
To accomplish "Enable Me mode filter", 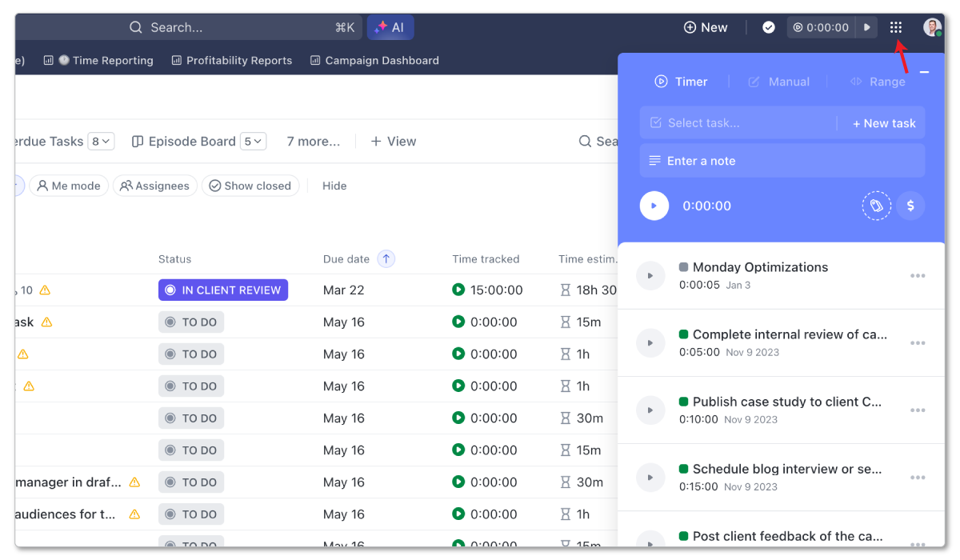I will 69,185.
